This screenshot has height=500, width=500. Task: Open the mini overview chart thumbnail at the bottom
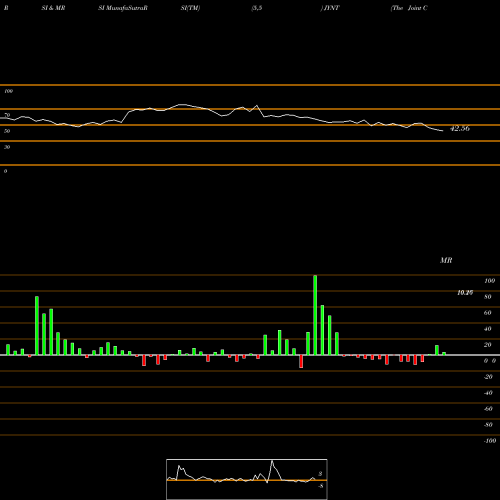[x=247, y=479]
